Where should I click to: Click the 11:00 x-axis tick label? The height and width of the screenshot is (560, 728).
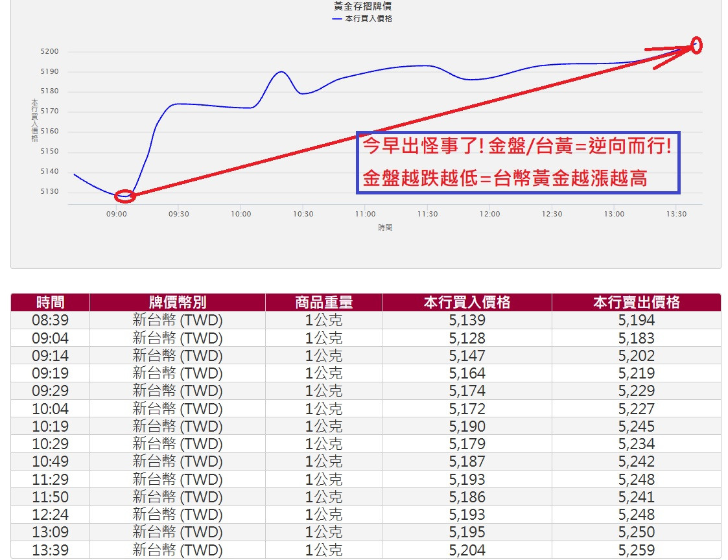[x=366, y=214]
